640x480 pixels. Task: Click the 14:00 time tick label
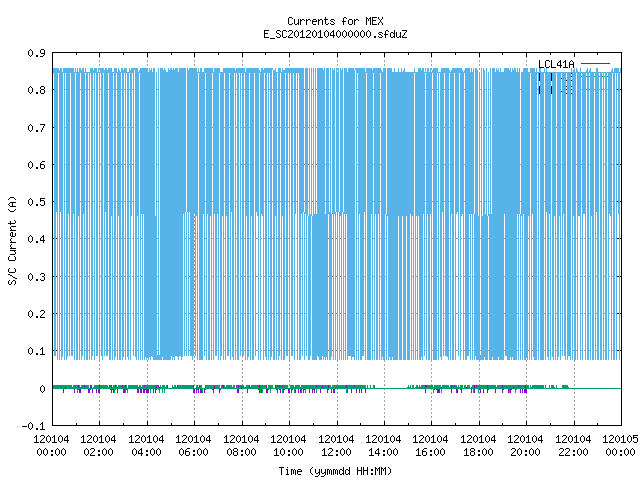click(383, 452)
